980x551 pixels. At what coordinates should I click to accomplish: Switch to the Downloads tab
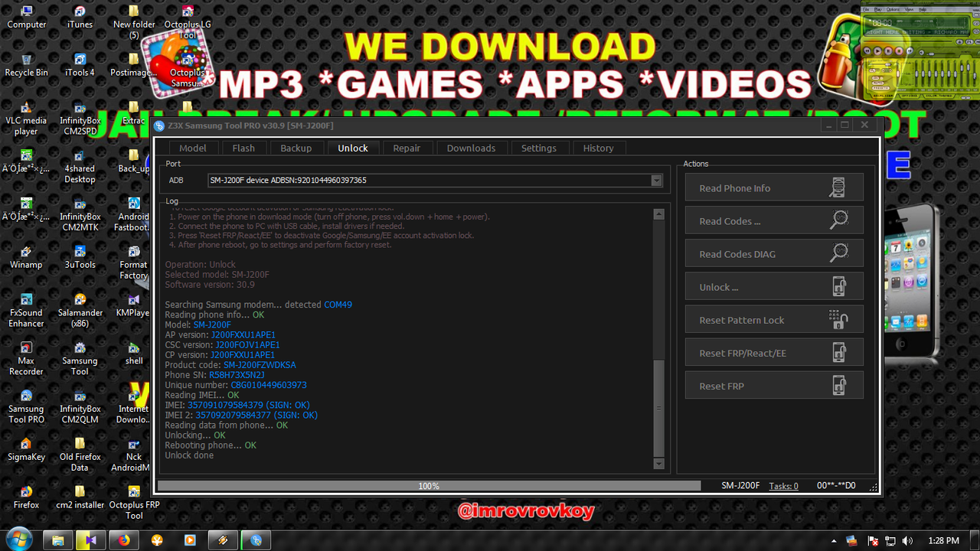[471, 148]
